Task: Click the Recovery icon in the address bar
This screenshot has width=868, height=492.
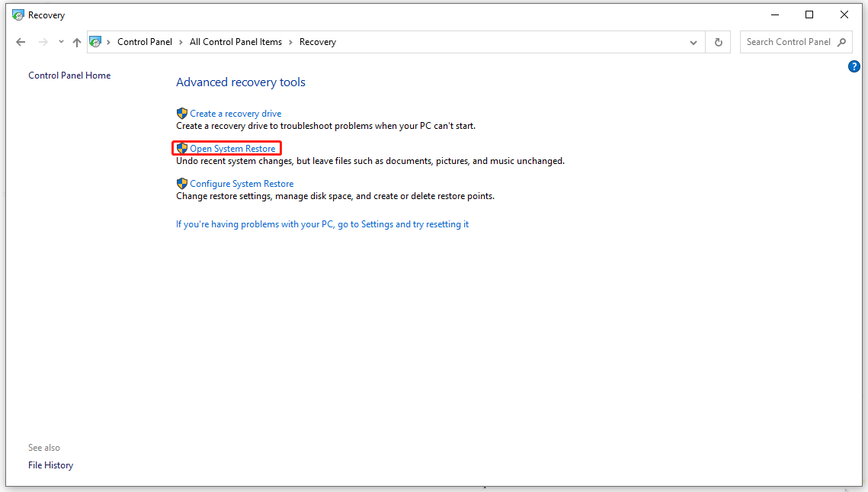Action: (96, 42)
